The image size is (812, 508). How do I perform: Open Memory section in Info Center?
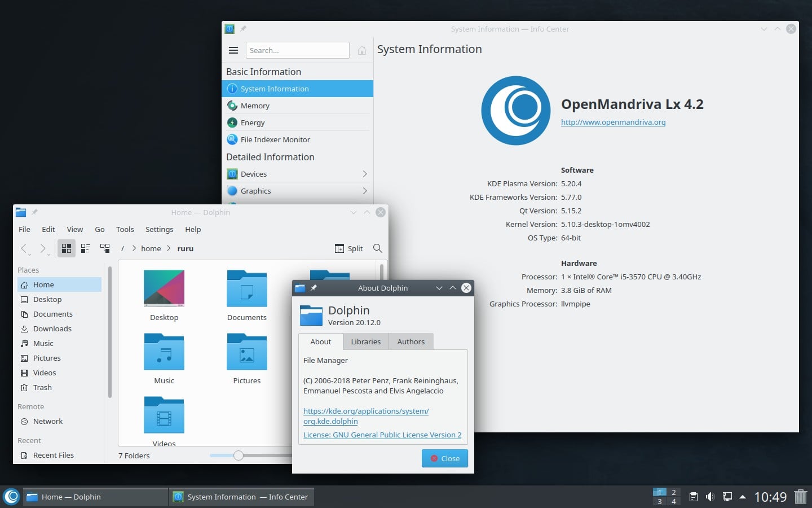[255, 106]
